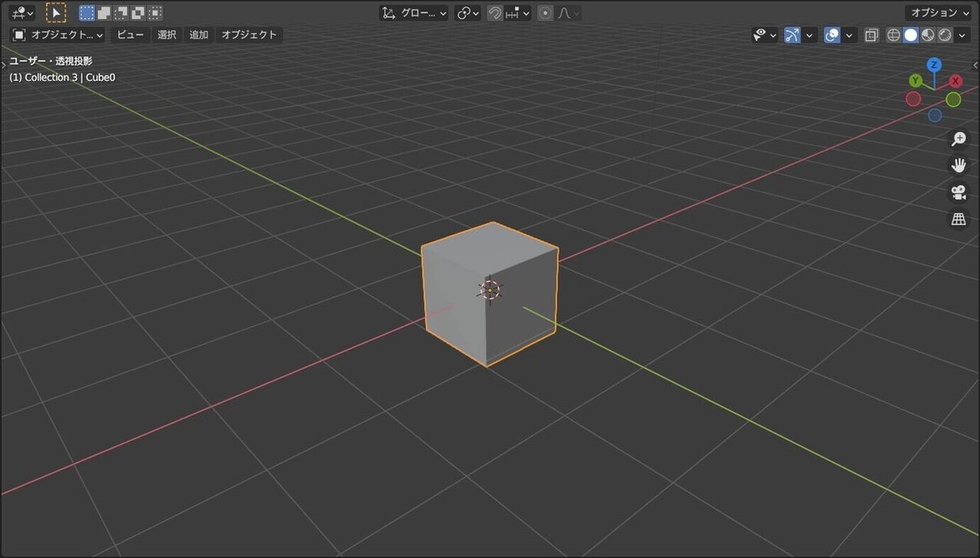Toggle the Show Gizmo button
Image resolution: width=980 pixels, height=558 pixels.
pos(791,35)
